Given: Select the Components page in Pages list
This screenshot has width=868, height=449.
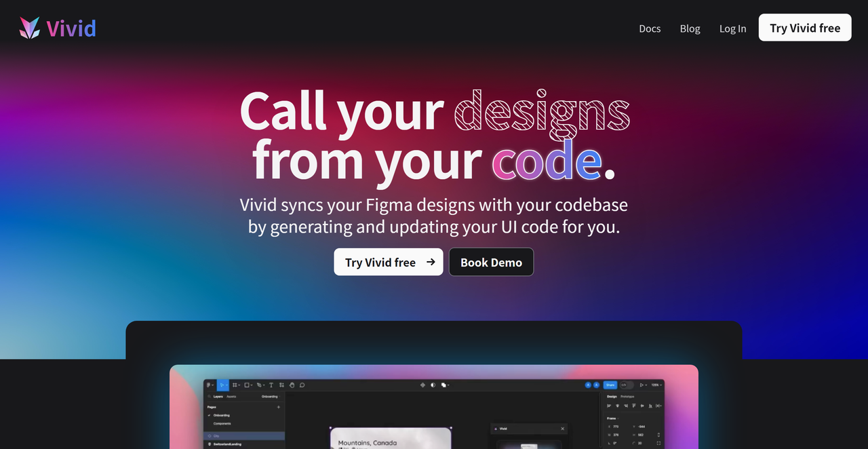Looking at the screenshot, I should coord(222,423).
